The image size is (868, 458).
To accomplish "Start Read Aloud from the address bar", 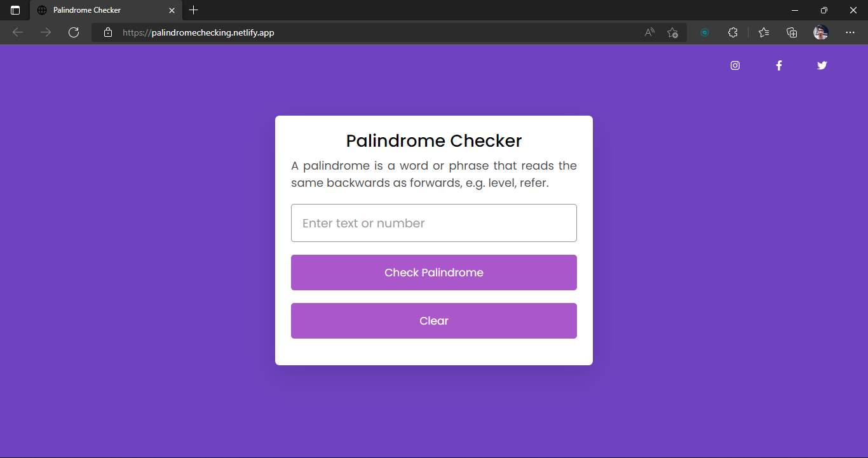I will 649,32.
